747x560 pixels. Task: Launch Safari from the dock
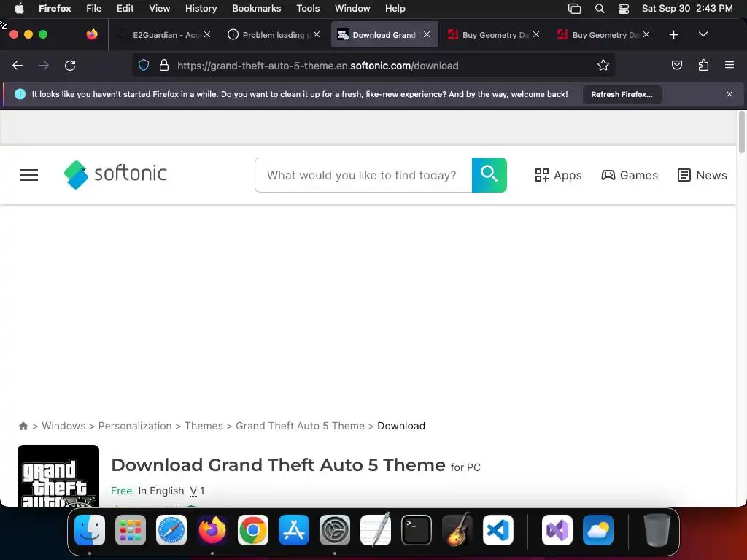pyautogui.click(x=171, y=530)
